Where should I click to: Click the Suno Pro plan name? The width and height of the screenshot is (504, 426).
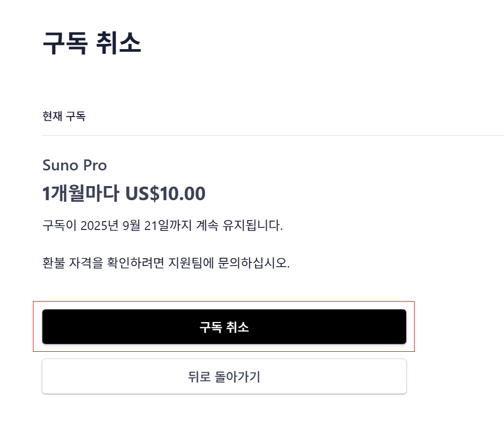point(75,166)
